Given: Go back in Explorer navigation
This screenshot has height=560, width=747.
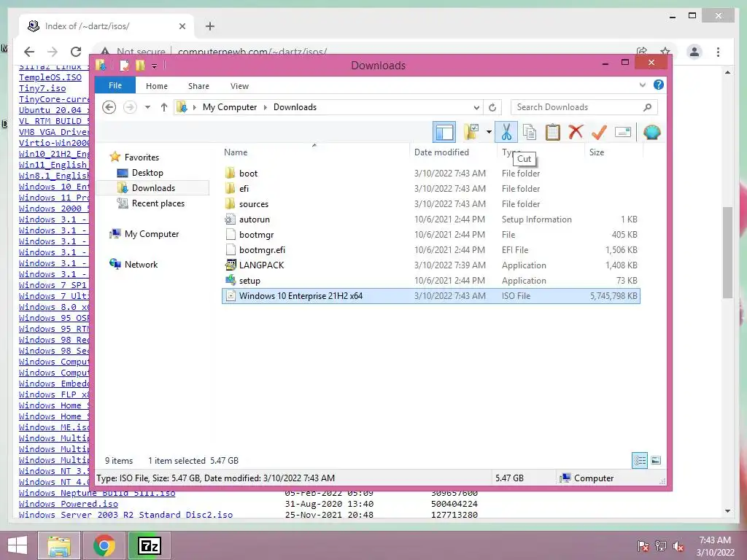Looking at the screenshot, I should pos(109,107).
